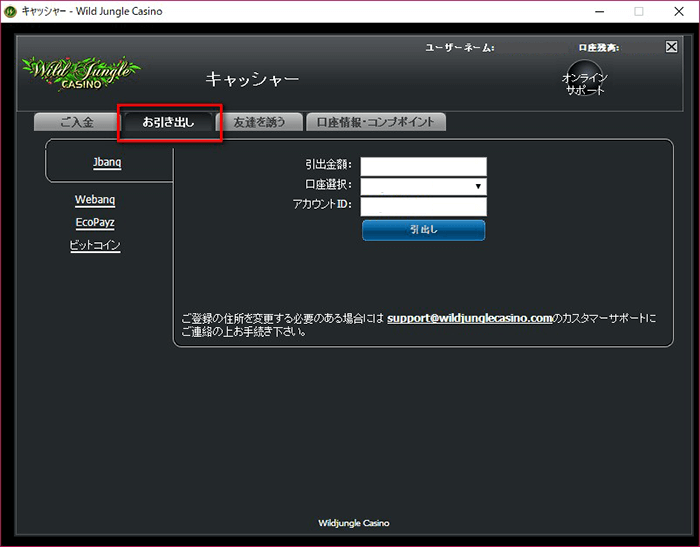Open the 口座情報・コンプポイント tab
The height and width of the screenshot is (547, 700).
coord(376,122)
